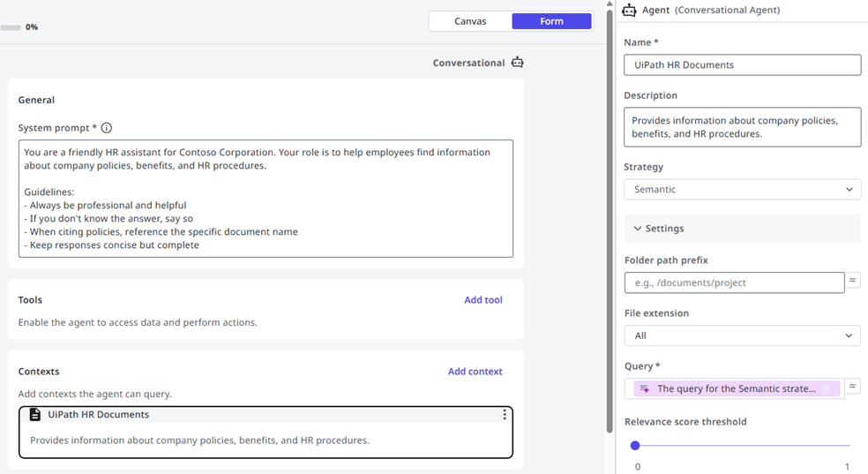Viewport: 868px width, 474px height.
Task: Click the Add context link
Action: click(475, 372)
